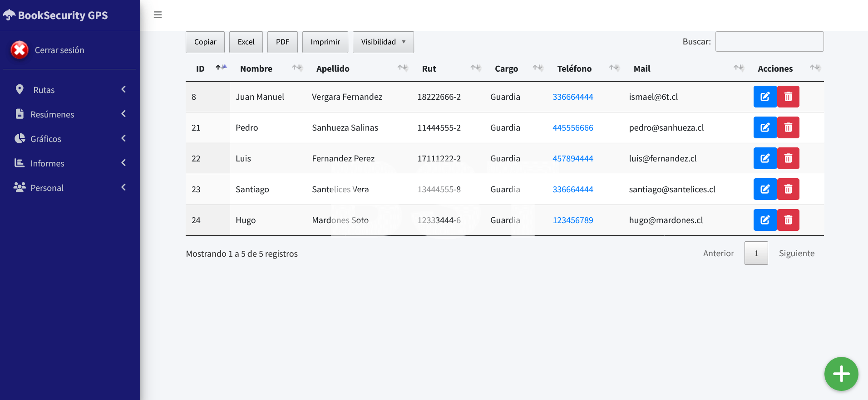Expand the Personal menu chevron
This screenshot has height=400, width=868.
123,187
